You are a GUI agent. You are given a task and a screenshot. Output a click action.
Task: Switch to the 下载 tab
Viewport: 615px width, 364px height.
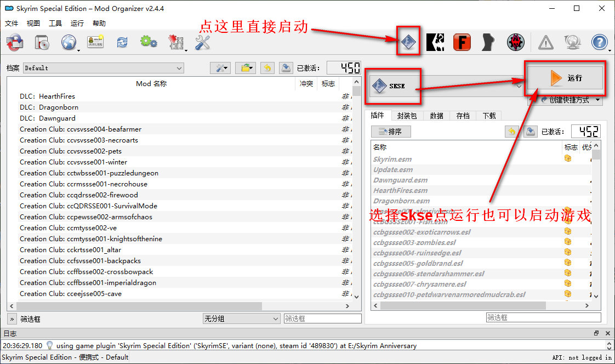(489, 116)
